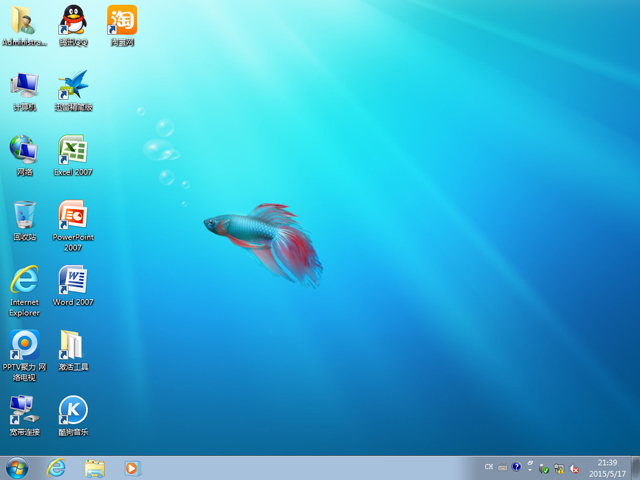Click the blue help question mark icon
640x480 pixels.
tap(516, 467)
